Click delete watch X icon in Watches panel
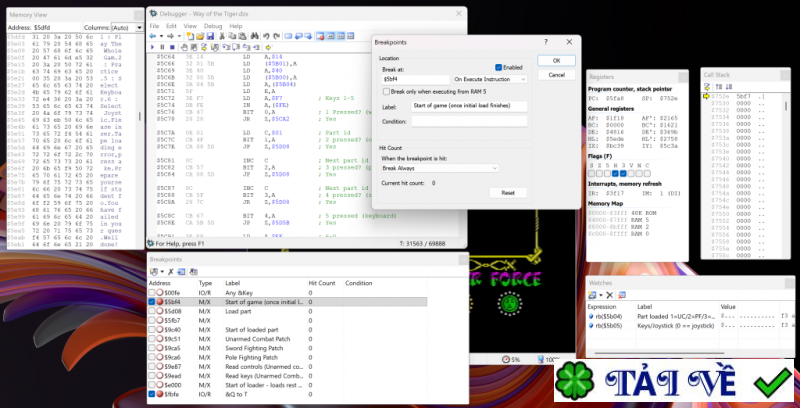Image resolution: width=800 pixels, height=408 pixels. [x=612, y=295]
